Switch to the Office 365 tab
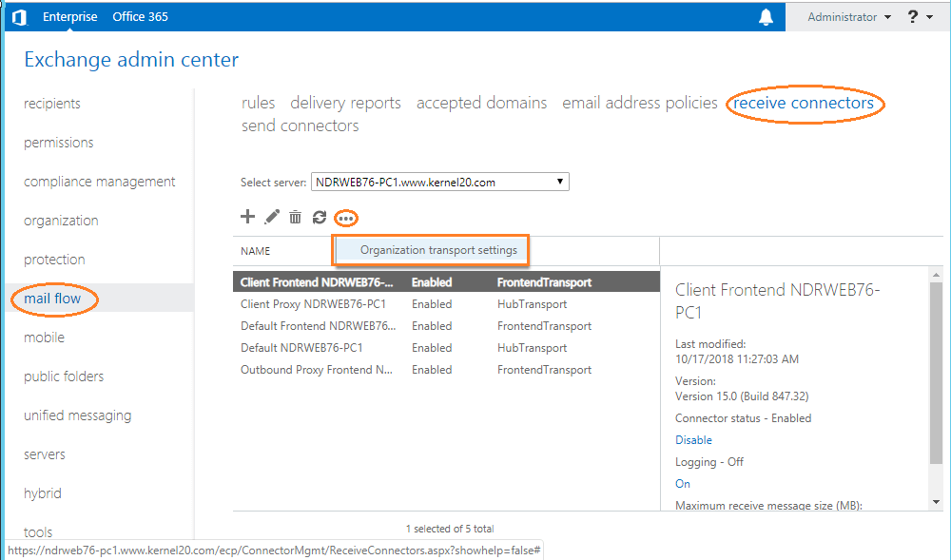Image resolution: width=951 pixels, height=560 pixels. 140,17
